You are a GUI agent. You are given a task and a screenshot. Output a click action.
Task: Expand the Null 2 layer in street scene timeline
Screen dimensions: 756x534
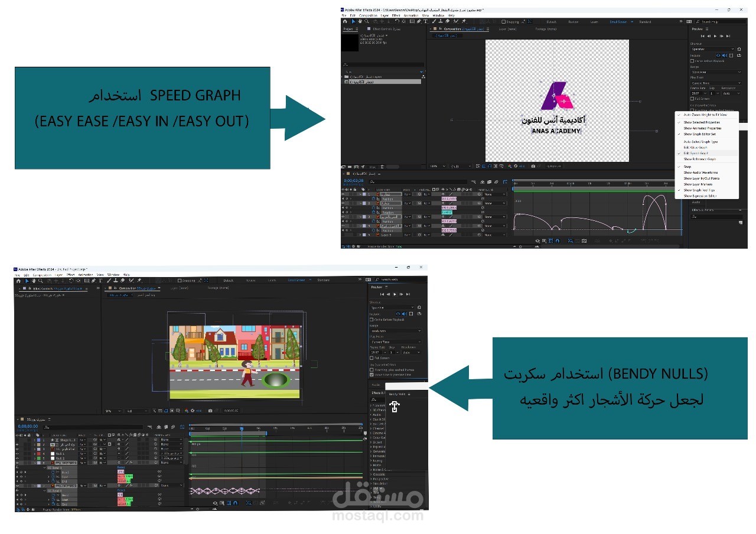coord(35,458)
